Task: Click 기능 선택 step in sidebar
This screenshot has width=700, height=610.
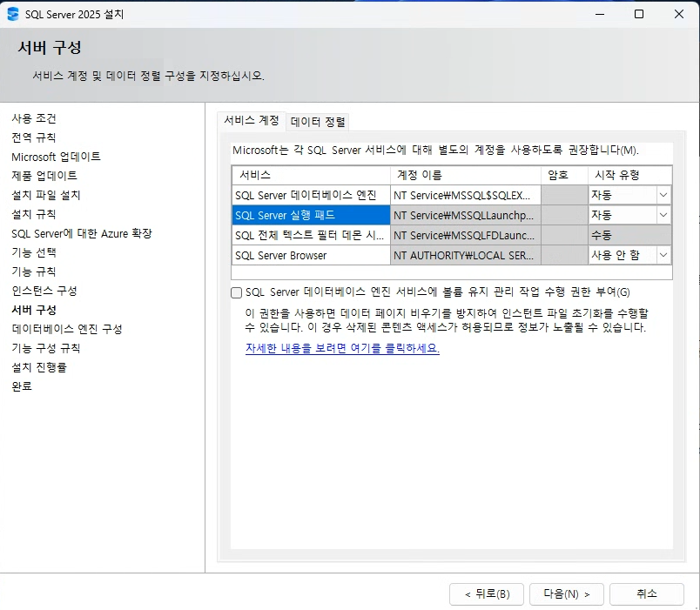Action: click(x=34, y=252)
